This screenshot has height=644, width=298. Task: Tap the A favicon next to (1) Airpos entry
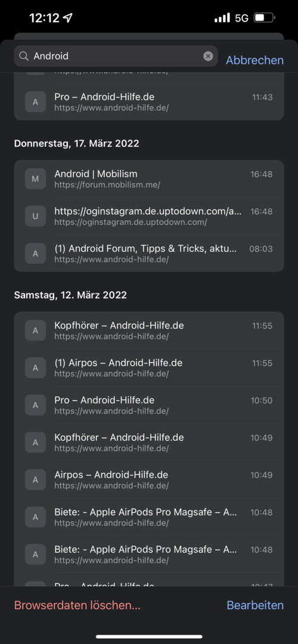(x=35, y=367)
